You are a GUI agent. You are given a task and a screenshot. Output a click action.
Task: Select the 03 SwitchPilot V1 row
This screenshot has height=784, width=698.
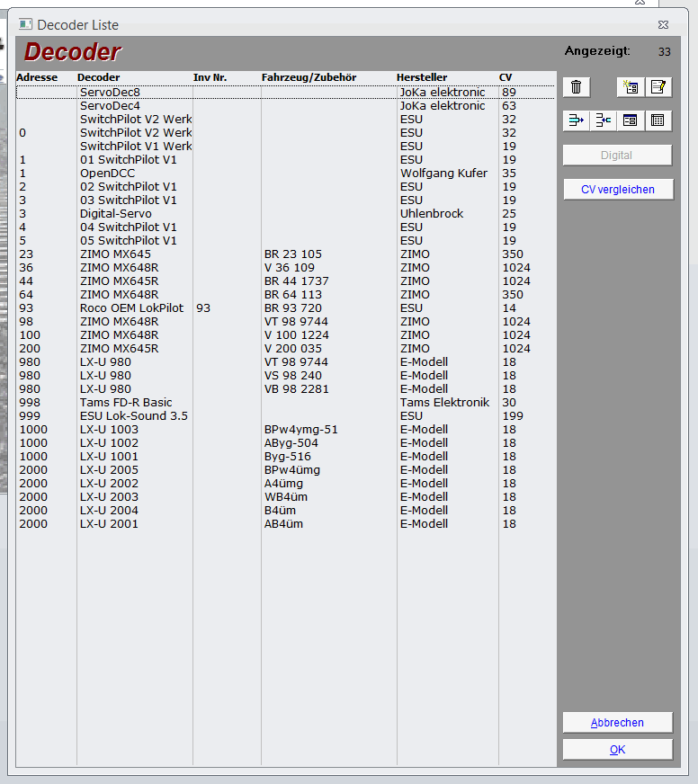point(286,200)
